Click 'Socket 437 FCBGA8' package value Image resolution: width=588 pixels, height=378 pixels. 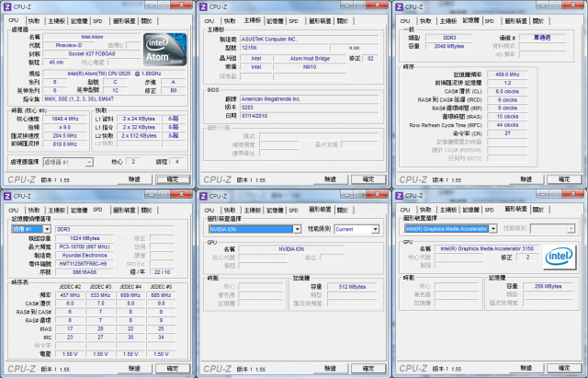tap(92, 54)
